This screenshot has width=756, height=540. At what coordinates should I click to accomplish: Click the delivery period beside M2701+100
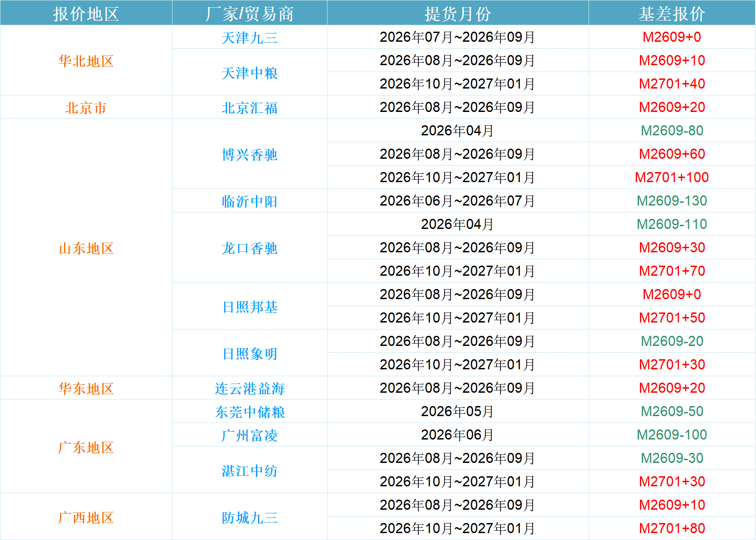[x=457, y=178]
